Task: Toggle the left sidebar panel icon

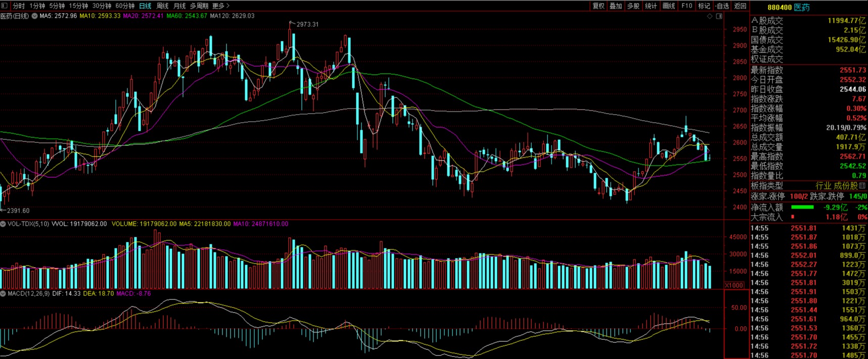Action: click(x=4, y=6)
